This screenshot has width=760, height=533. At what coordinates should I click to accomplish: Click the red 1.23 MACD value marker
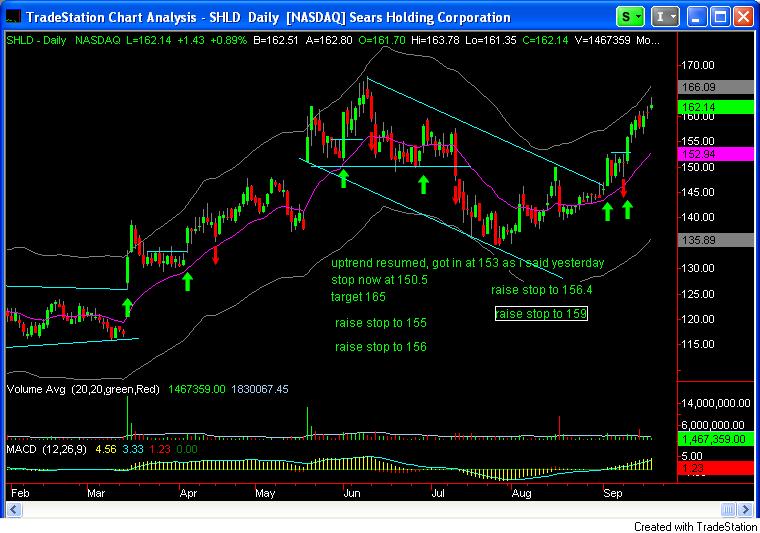point(715,468)
